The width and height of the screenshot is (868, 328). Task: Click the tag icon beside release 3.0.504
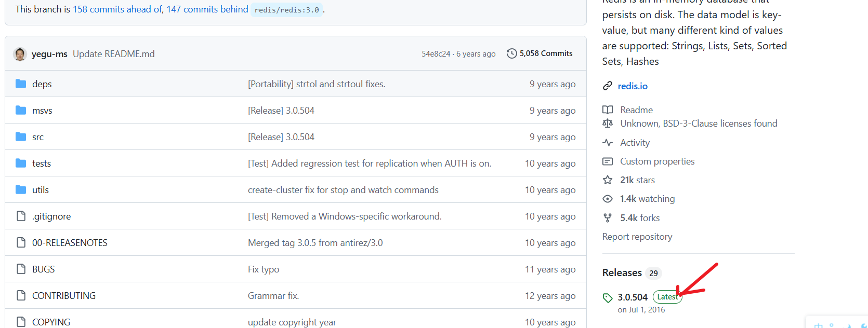(x=608, y=298)
